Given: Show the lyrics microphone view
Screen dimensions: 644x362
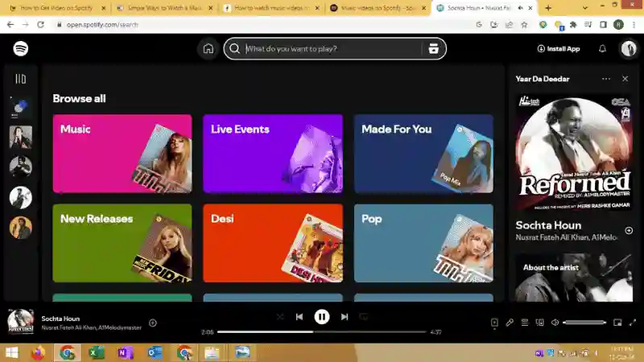Looking at the screenshot, I should [510, 323].
